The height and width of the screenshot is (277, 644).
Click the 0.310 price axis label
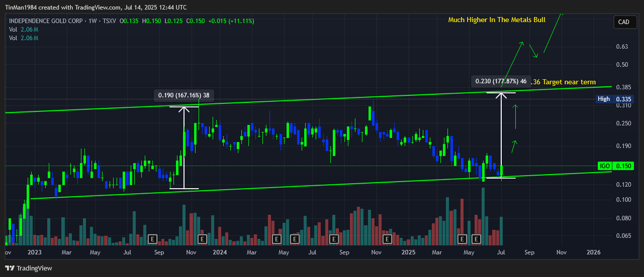pyautogui.click(x=624, y=106)
